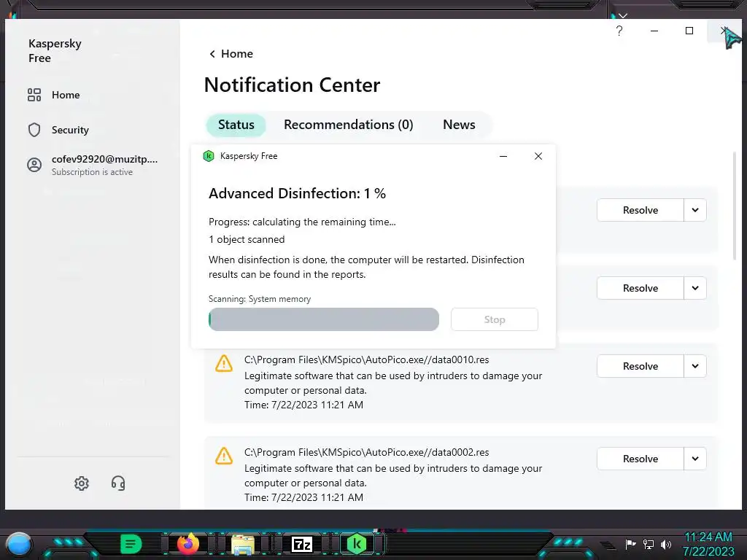Click 'Kaspersky Free' sidebar title
The width and height of the screenshot is (747, 560).
click(x=55, y=50)
